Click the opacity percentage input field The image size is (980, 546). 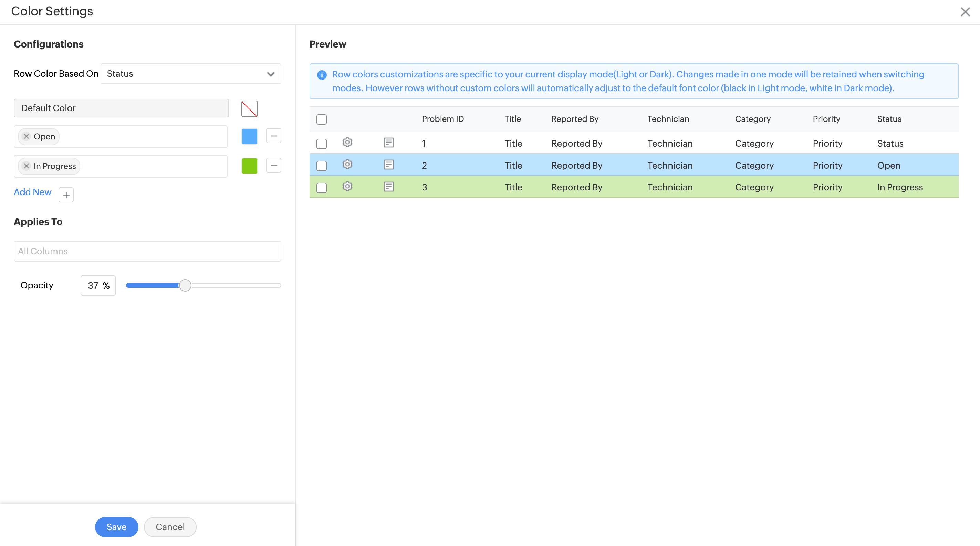[x=94, y=285]
